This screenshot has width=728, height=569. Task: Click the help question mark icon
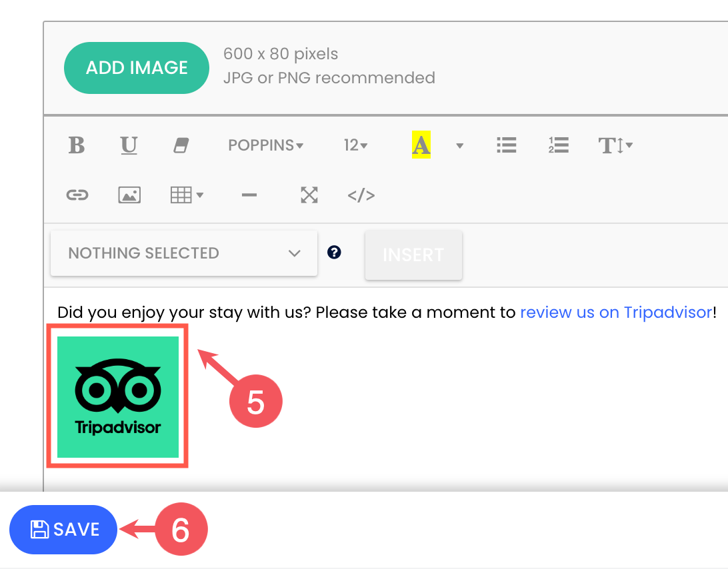coord(335,253)
